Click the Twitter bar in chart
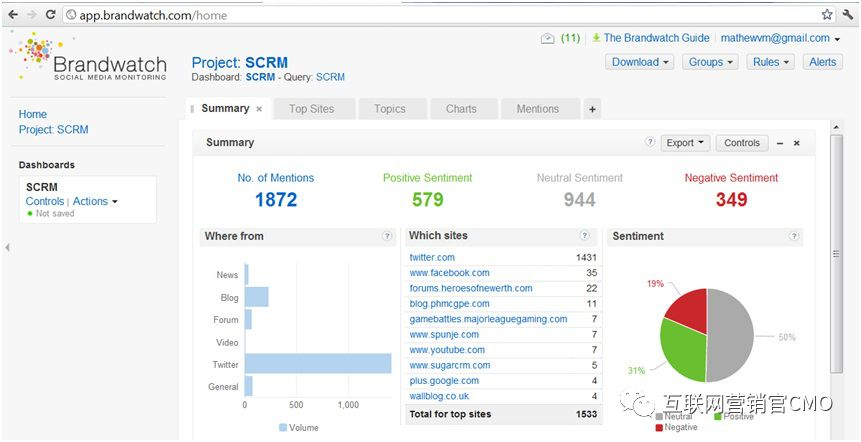The height and width of the screenshot is (442, 861). point(318,363)
